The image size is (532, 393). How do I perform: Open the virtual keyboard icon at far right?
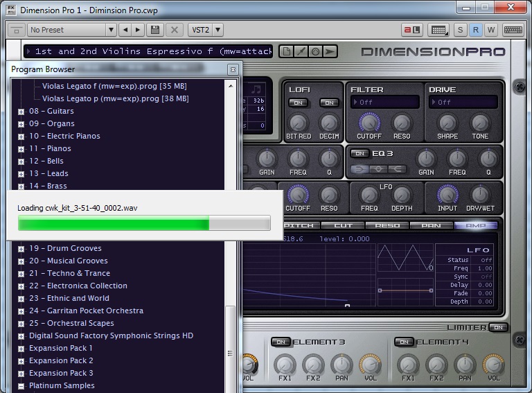coord(513,30)
